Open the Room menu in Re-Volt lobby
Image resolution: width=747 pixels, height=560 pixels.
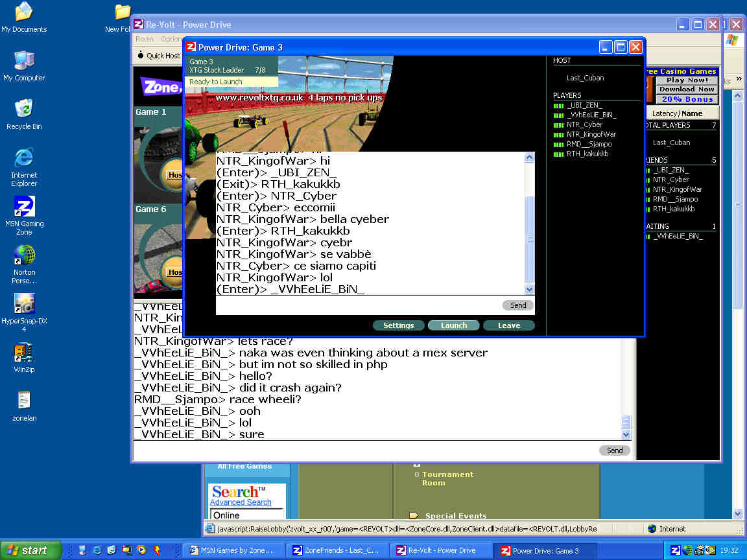tap(145, 39)
